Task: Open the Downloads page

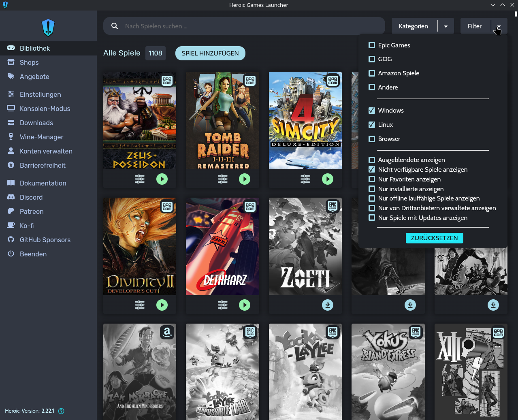Action: coord(48,123)
